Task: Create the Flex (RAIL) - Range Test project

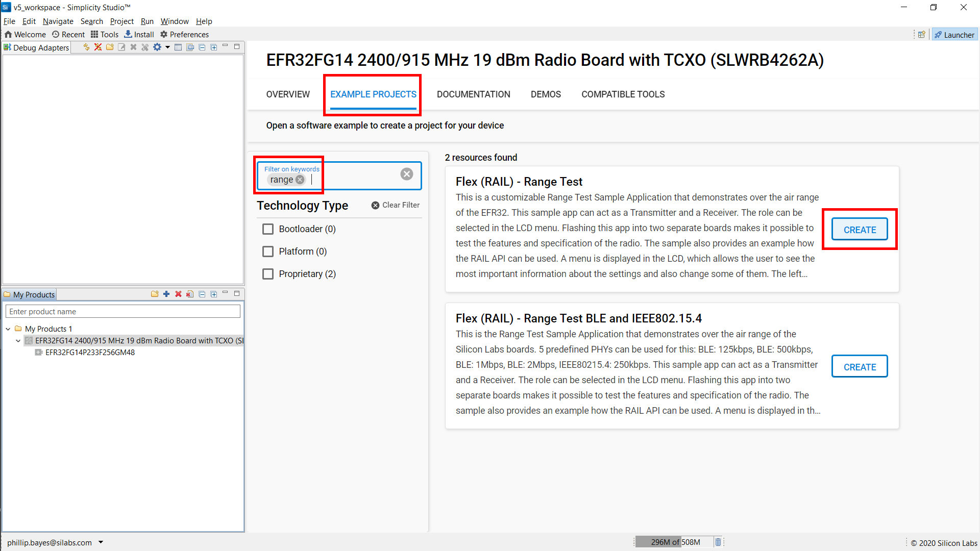Action: tap(860, 230)
